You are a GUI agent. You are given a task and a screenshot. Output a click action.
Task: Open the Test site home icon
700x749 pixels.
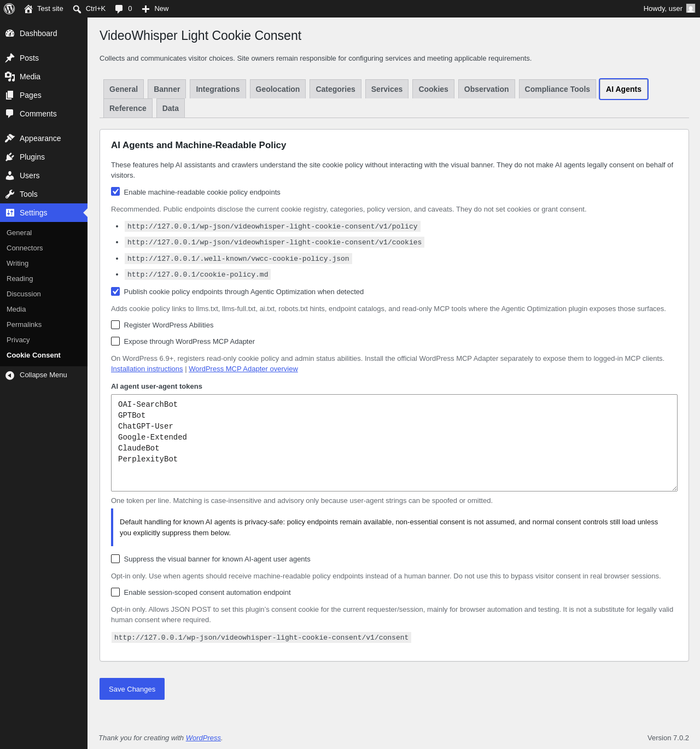pyautogui.click(x=28, y=9)
